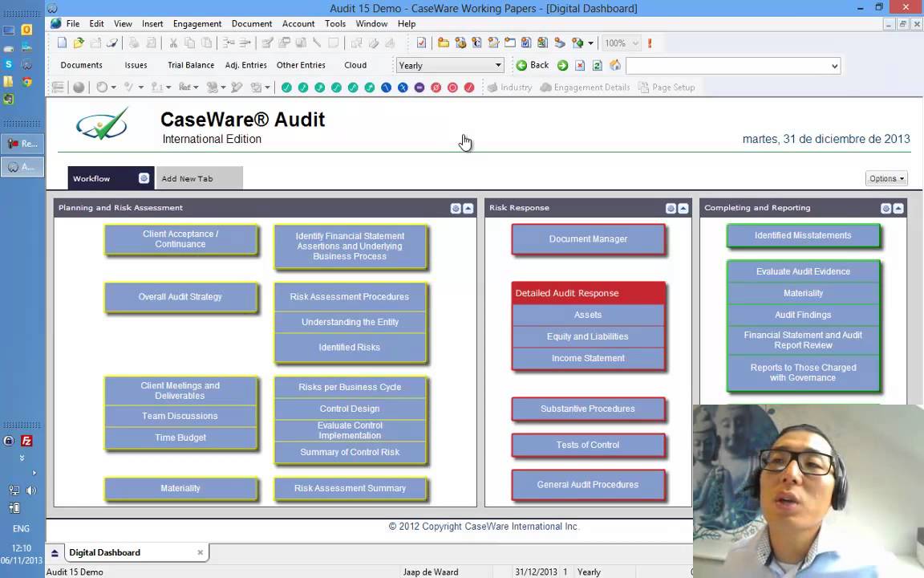Click the red exclamation mark icon
924x578 pixels.
(x=650, y=43)
